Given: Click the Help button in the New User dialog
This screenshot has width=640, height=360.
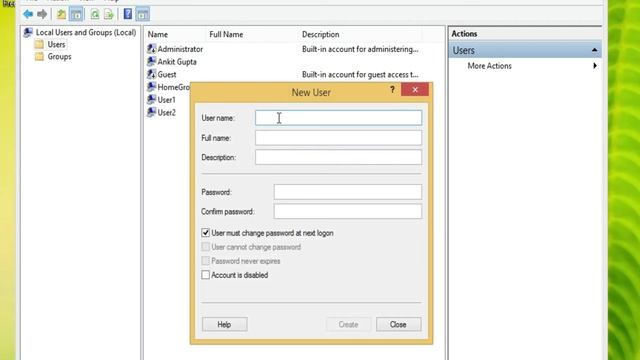Looking at the screenshot, I should pyautogui.click(x=224, y=324).
